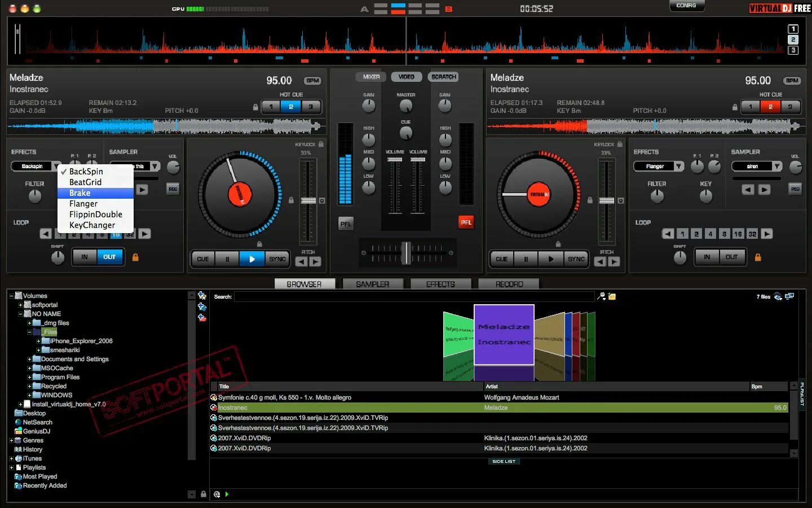Trigger hot cue 3 on right deck
Image resolution: width=812 pixels, height=508 pixels.
click(790, 107)
